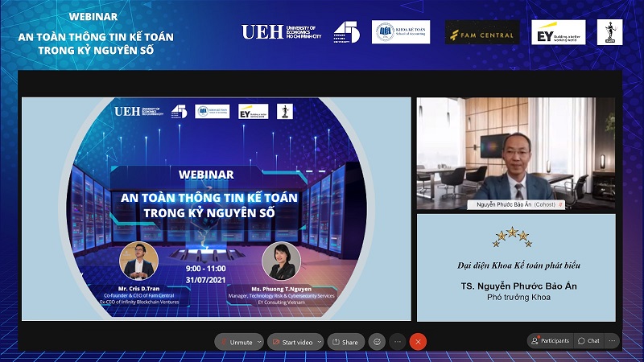Click the UEH logo inside shared slide
Image resolution: width=644 pixels, height=362 pixels.
[x=138, y=111]
